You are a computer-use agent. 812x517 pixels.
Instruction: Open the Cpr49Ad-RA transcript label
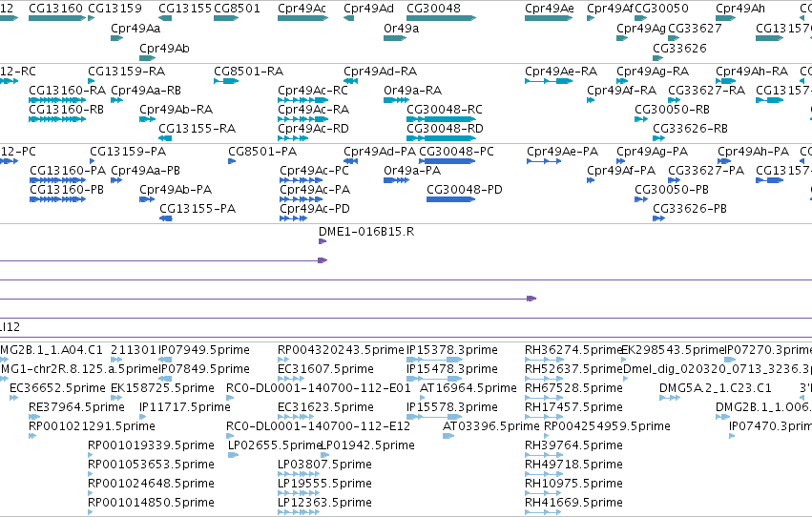tap(381, 72)
